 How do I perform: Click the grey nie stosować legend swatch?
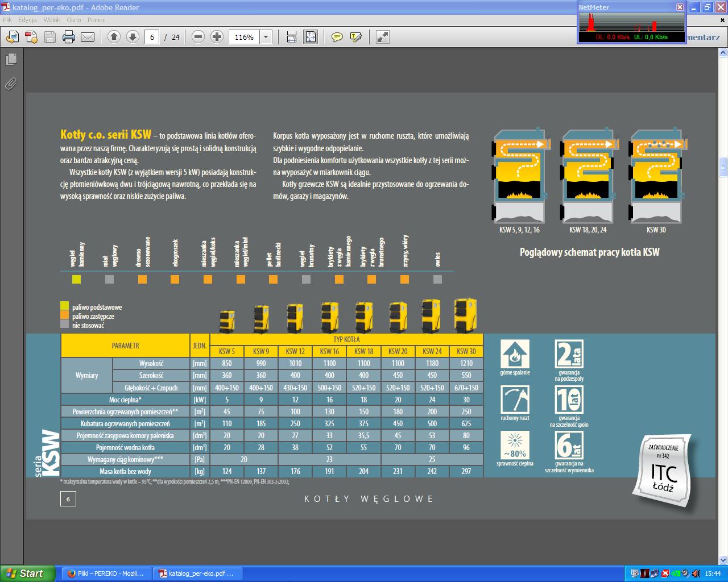[64, 325]
